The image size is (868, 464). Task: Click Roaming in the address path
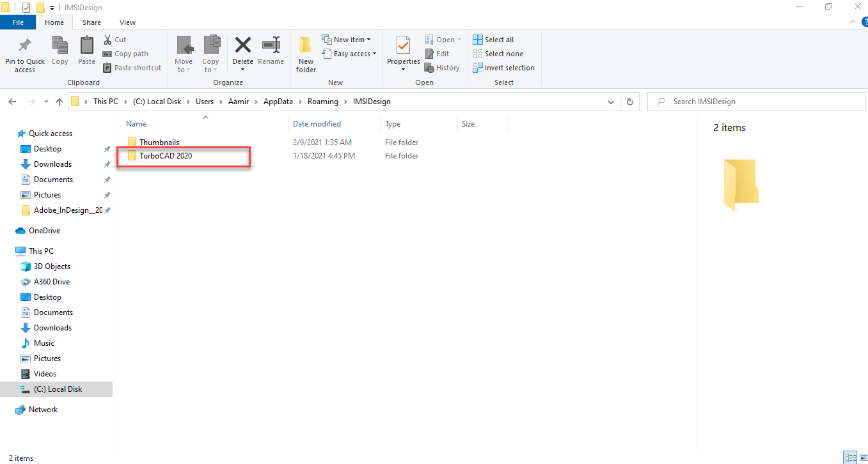[322, 102]
